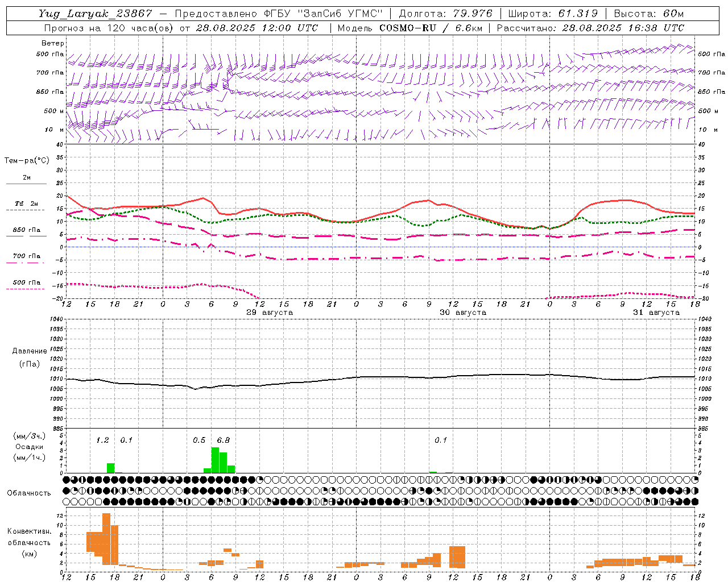Click the '(мм/1ч.)' precipitation unit label
The image size is (728, 582).
coord(30,458)
